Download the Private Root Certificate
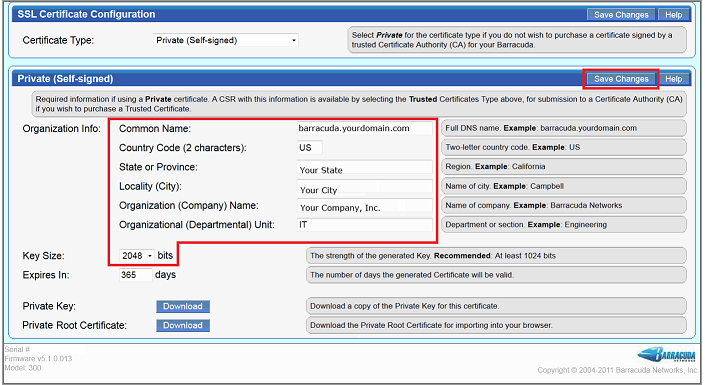 [183, 326]
